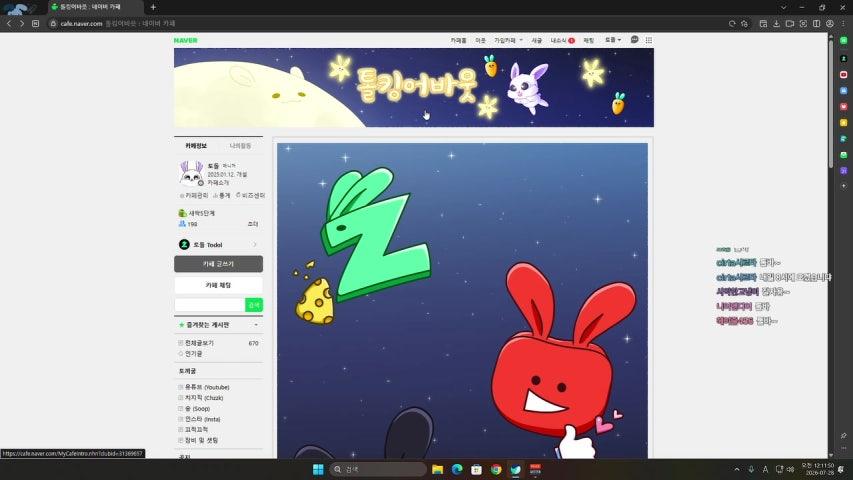This screenshot has width=853, height=480.
Task: Start the Whale screen capture tool
Action: click(x=803, y=23)
